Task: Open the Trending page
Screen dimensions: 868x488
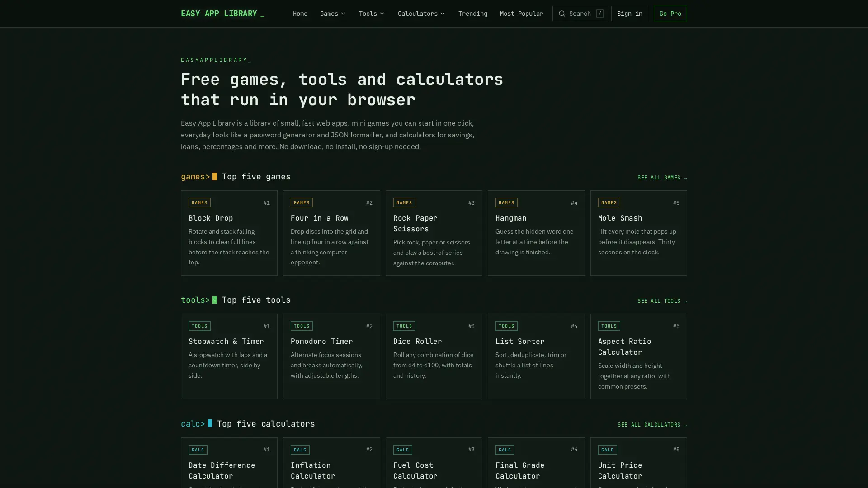Action: click(472, 14)
